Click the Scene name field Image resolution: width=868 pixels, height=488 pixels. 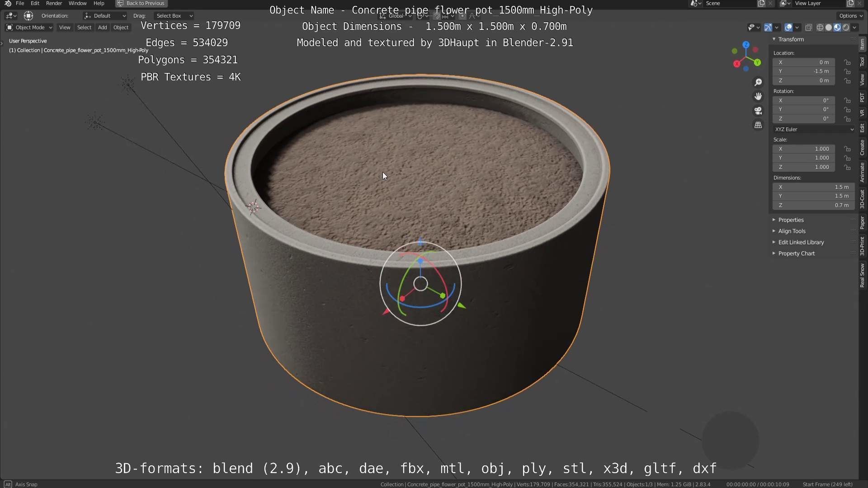[x=730, y=3]
